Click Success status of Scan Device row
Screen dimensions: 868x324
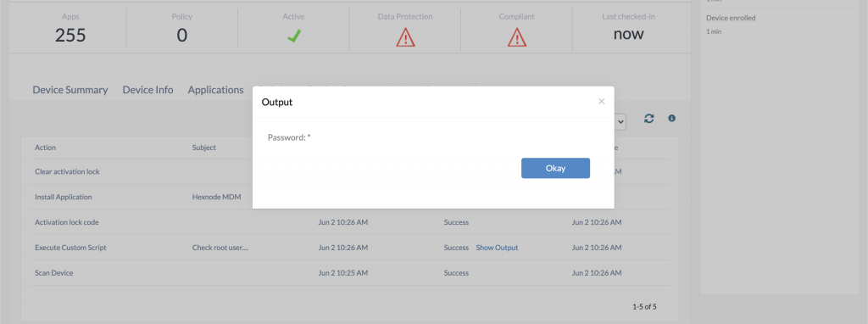[x=456, y=273]
